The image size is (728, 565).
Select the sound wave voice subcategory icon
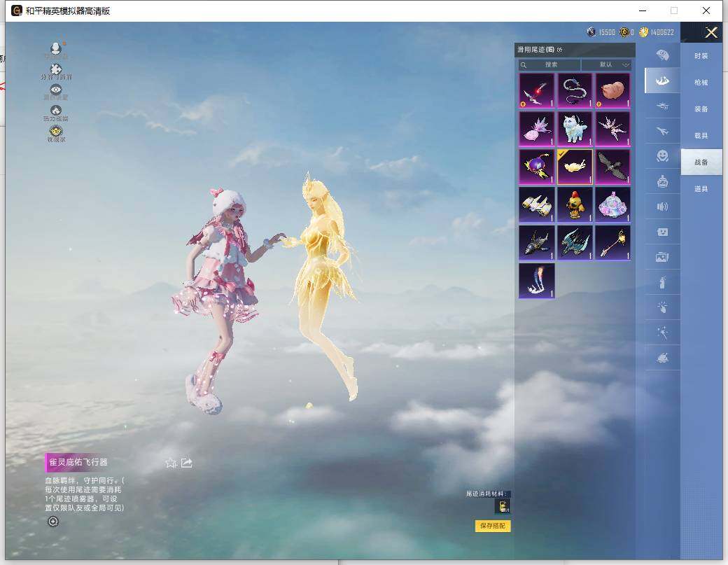click(662, 206)
